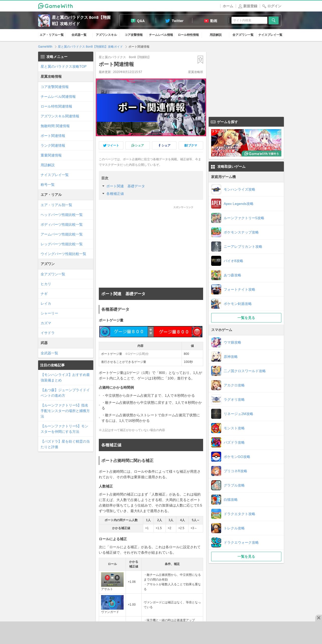
Task: Open the 原神 game icon
Action: 216,357
